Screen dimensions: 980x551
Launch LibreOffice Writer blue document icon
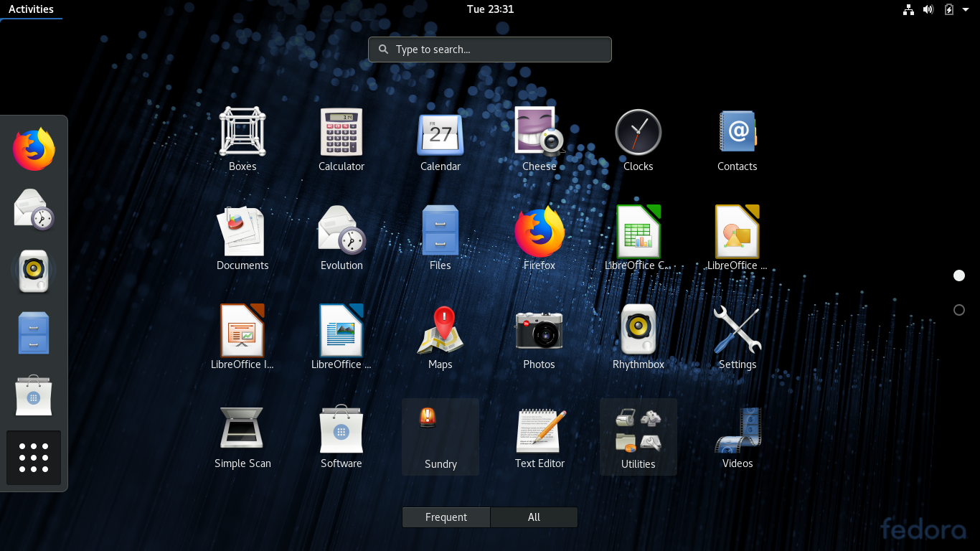tap(341, 338)
